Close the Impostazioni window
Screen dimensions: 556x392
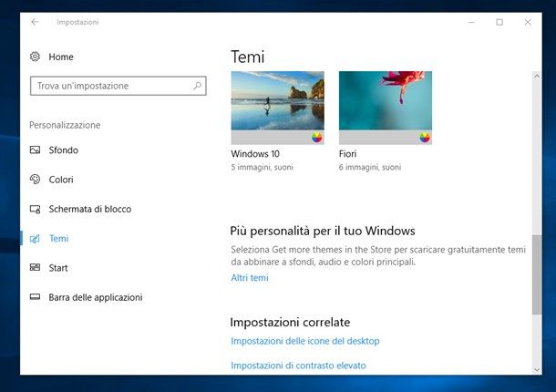pyautogui.click(x=528, y=22)
